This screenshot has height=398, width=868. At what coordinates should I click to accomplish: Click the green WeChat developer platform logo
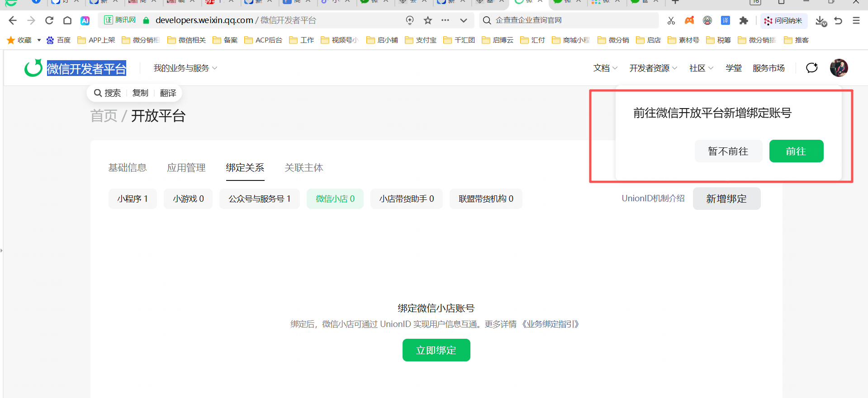pos(33,68)
